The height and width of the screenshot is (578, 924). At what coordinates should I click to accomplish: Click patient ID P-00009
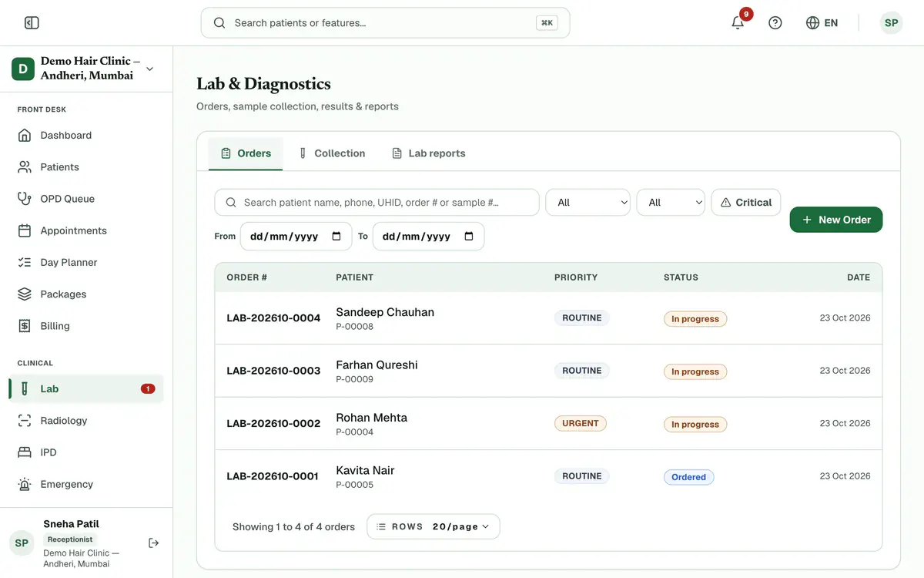click(x=355, y=379)
